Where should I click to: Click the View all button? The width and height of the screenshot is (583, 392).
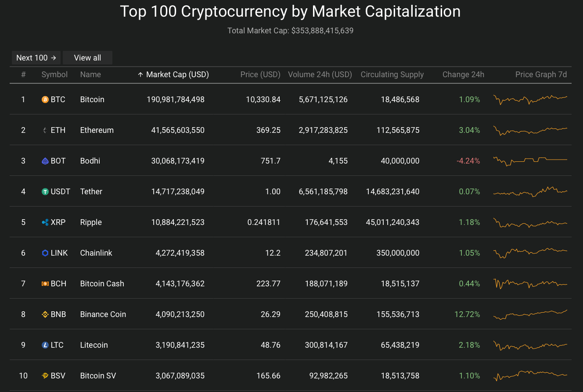[x=87, y=58]
